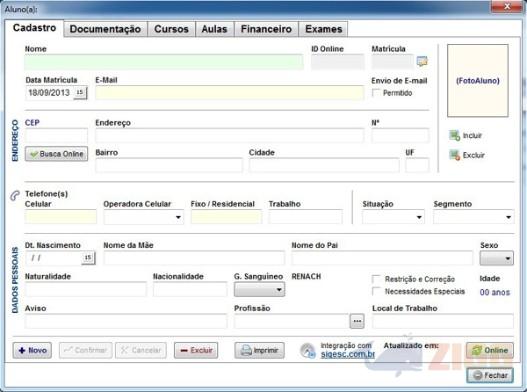
Task: Click the Nome da Mãe field
Action: click(x=194, y=259)
